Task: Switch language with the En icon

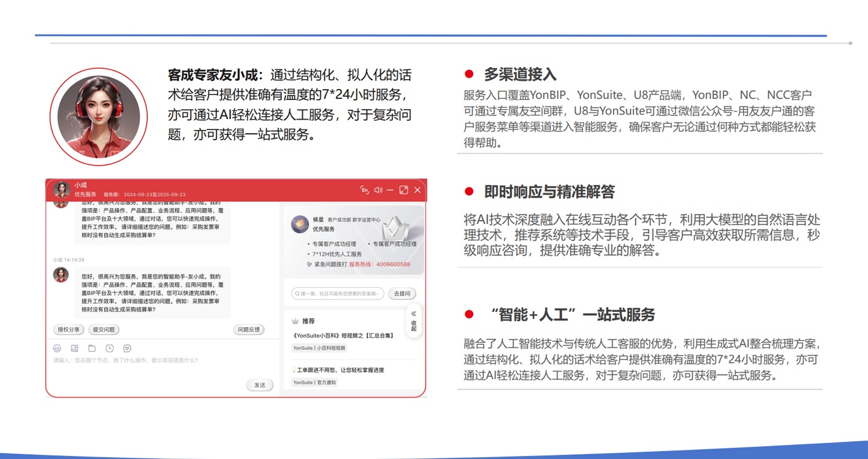Action: (365, 190)
